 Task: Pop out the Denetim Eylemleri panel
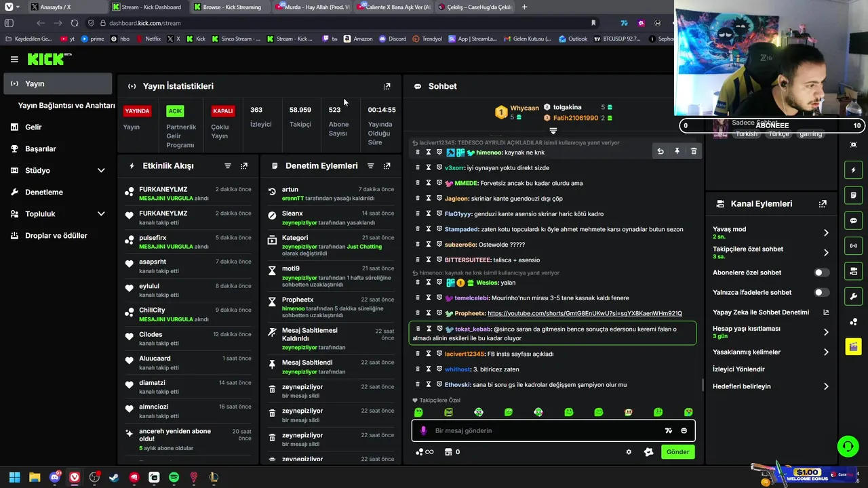click(387, 165)
